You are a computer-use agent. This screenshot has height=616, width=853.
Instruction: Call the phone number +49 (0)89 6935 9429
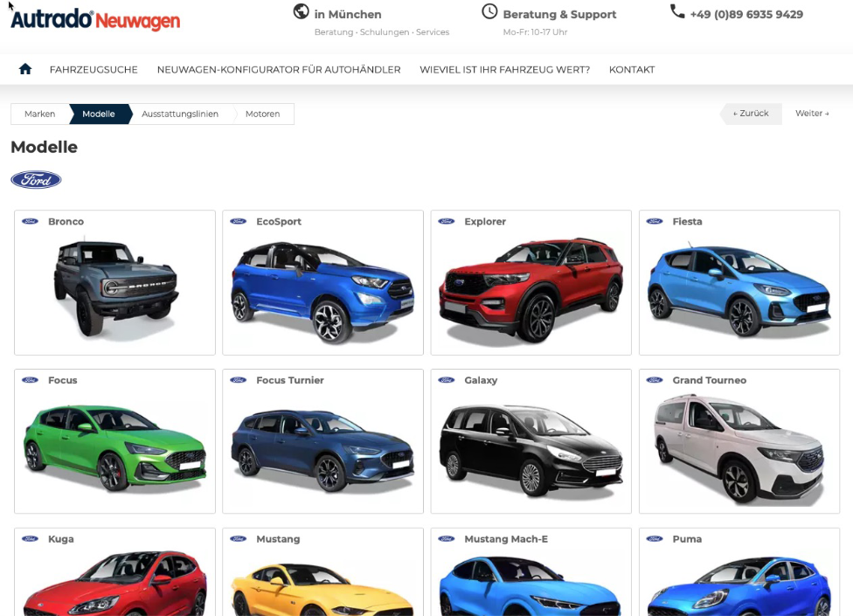[746, 15]
